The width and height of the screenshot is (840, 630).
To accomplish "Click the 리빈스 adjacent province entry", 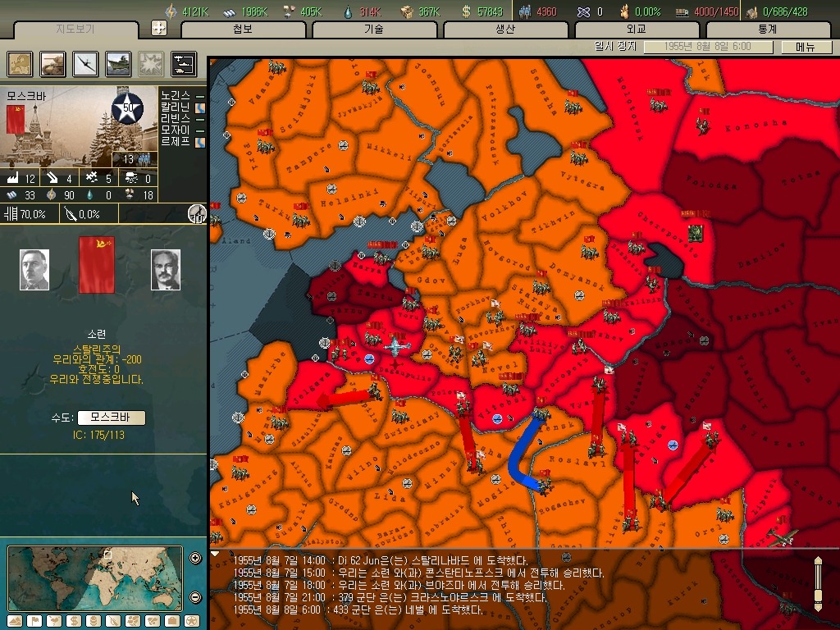I will click(182, 118).
